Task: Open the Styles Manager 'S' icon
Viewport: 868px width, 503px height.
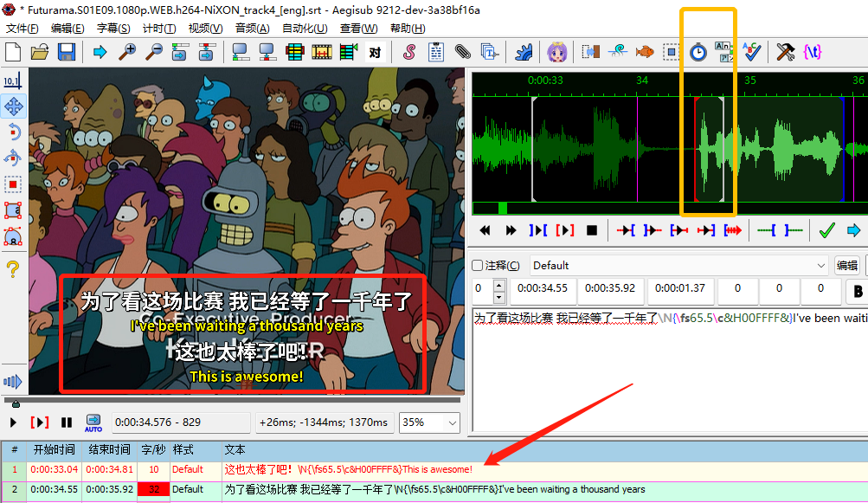Action: tap(410, 52)
